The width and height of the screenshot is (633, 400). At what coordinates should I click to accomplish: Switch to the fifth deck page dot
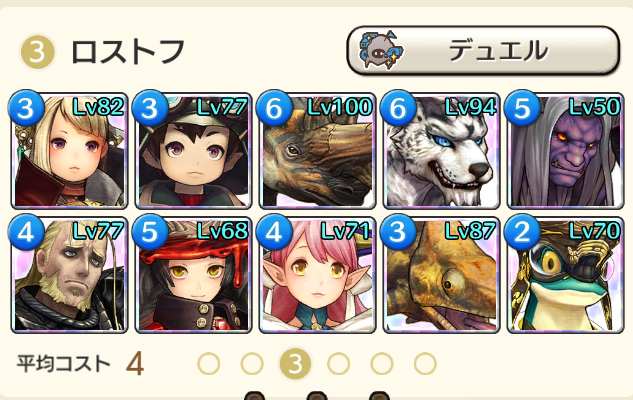tap(381, 363)
